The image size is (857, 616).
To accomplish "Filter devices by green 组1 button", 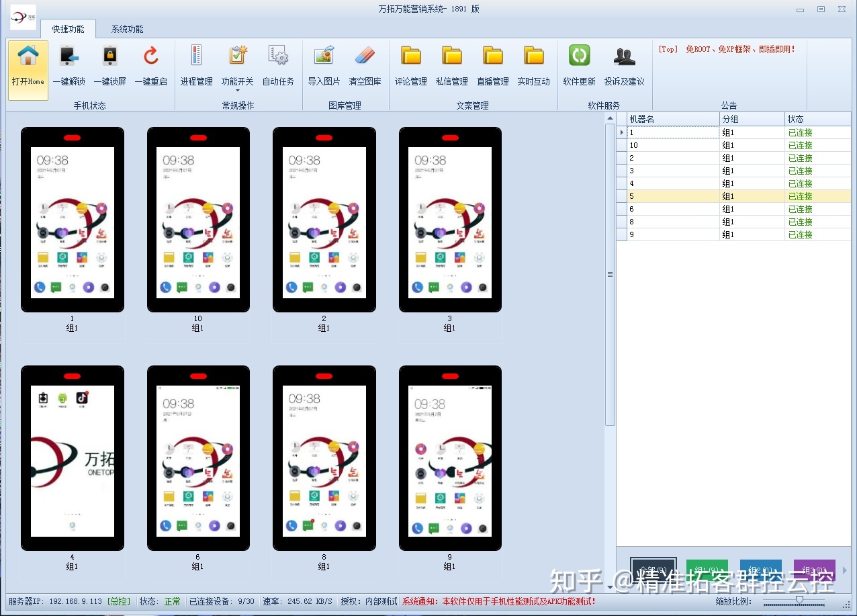I will 707,570.
